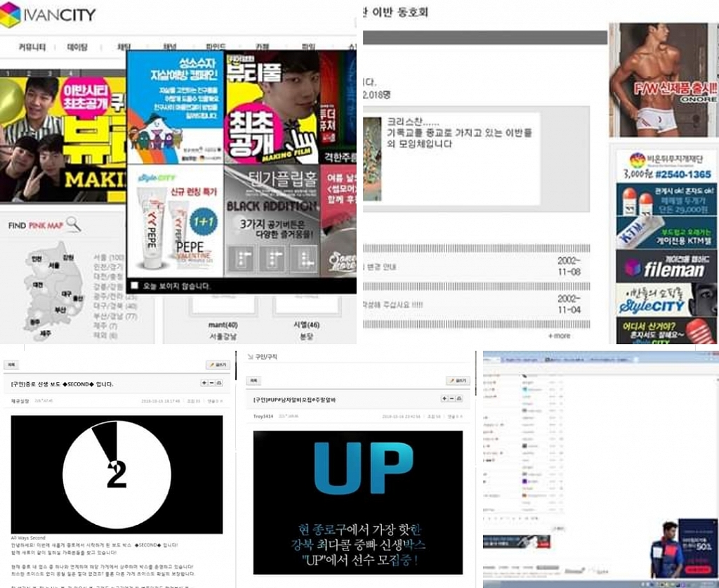Click the 목록 button on SECOND post

(11, 365)
